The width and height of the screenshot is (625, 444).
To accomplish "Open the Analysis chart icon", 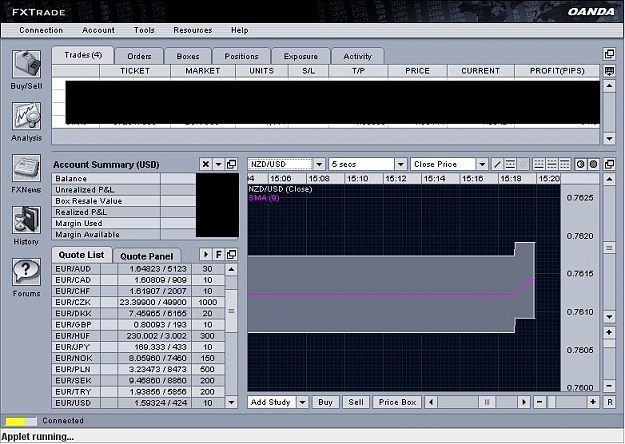I will click(26, 116).
